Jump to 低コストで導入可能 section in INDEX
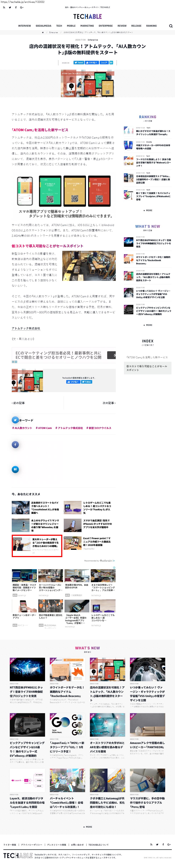The width and height of the screenshot is (175, 868). (147, 368)
